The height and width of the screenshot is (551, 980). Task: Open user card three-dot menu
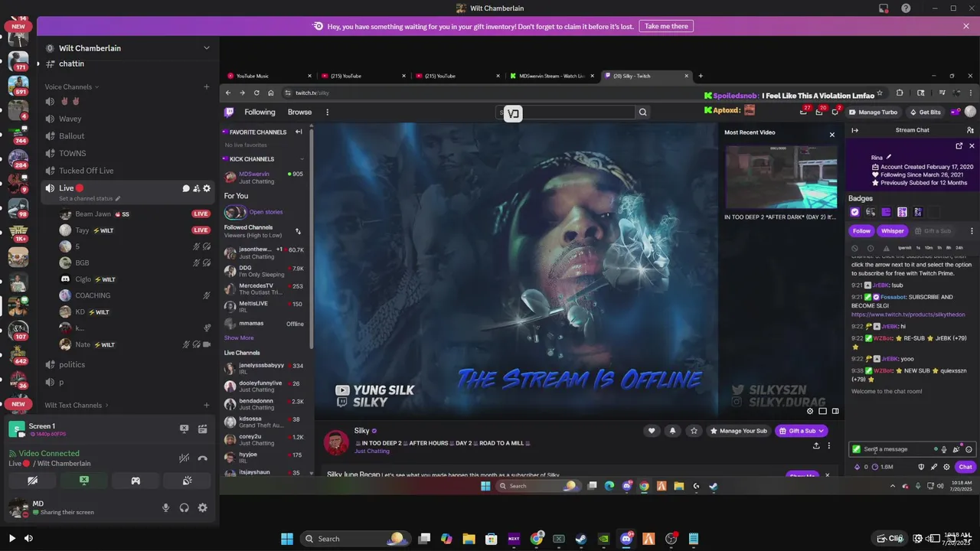pyautogui.click(x=972, y=231)
